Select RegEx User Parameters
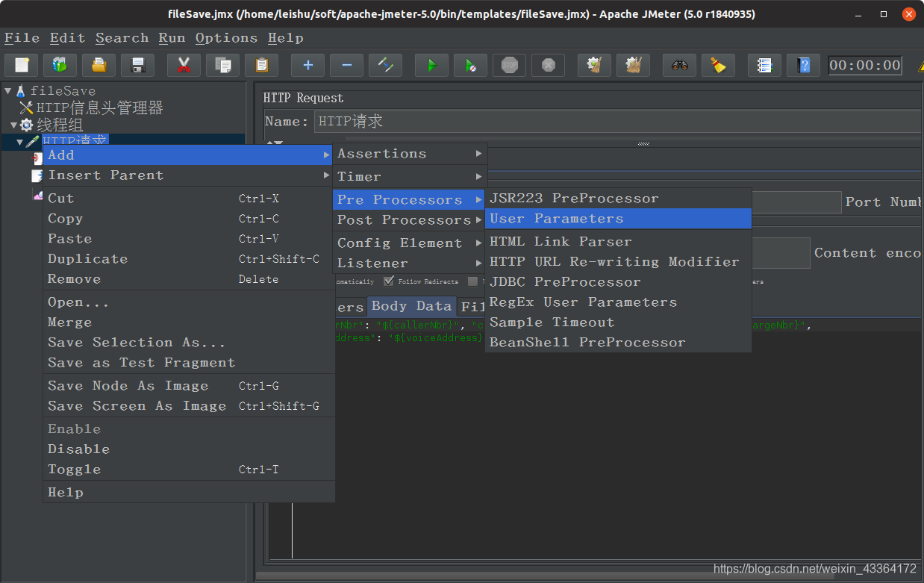Screen dimensions: 924x583 tap(618, 302)
